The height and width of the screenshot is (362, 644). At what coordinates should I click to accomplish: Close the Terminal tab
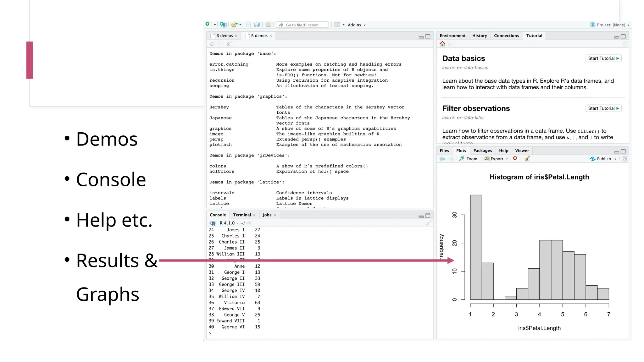(x=254, y=215)
